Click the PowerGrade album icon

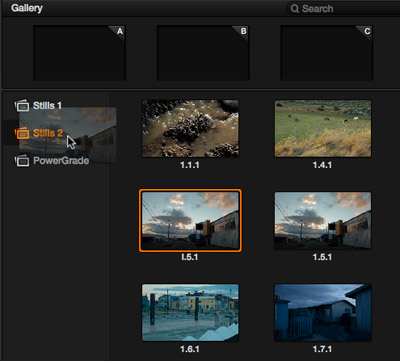[x=22, y=161]
